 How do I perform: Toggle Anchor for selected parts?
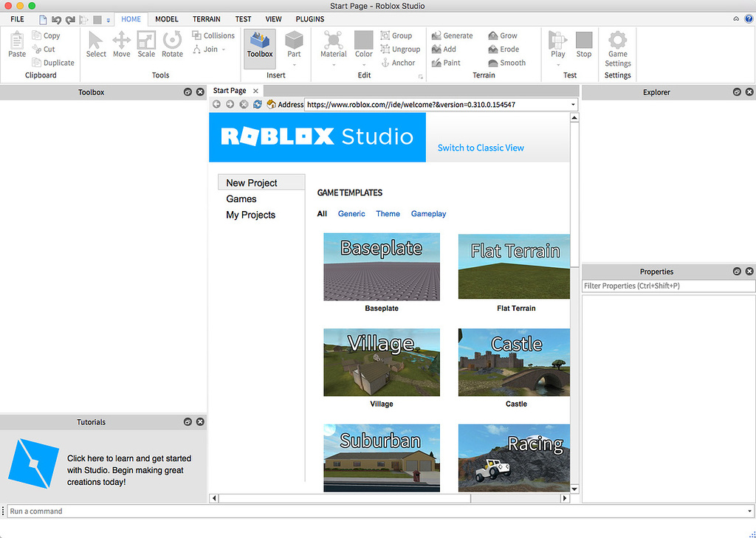click(x=399, y=63)
